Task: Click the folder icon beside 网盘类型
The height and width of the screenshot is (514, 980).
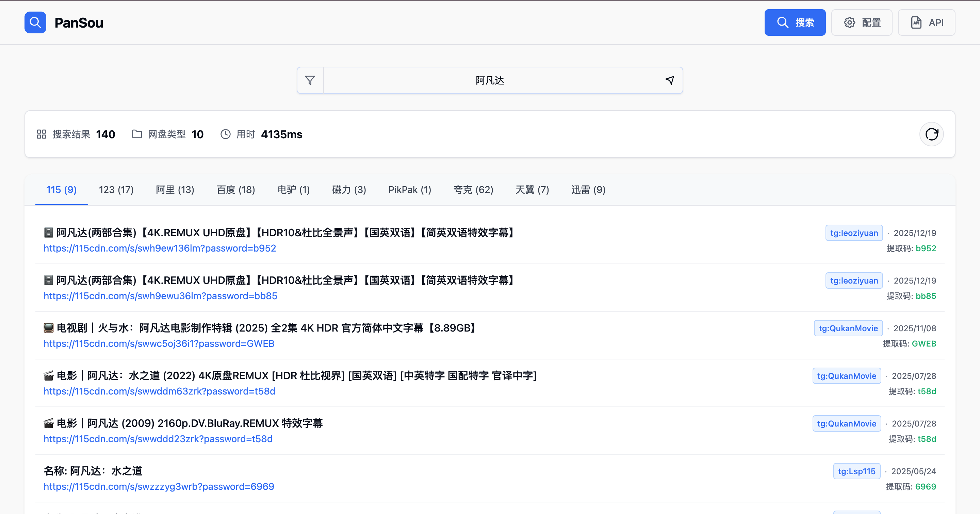Action: pos(137,134)
